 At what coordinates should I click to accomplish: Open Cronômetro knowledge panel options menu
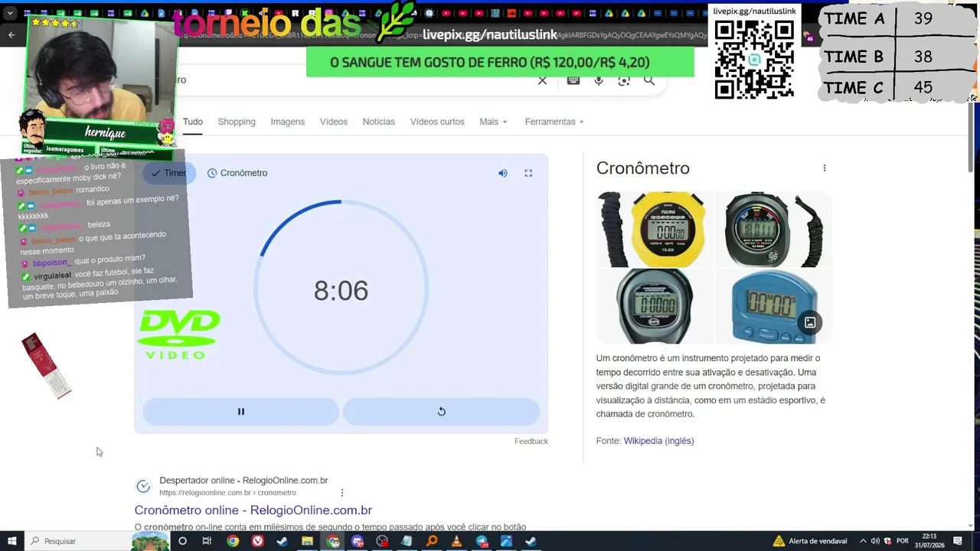(825, 168)
